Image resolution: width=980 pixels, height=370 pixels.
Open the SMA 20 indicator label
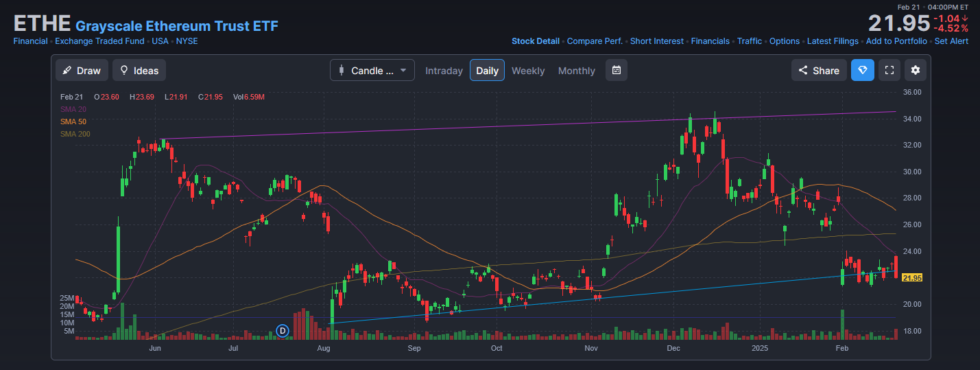73,109
